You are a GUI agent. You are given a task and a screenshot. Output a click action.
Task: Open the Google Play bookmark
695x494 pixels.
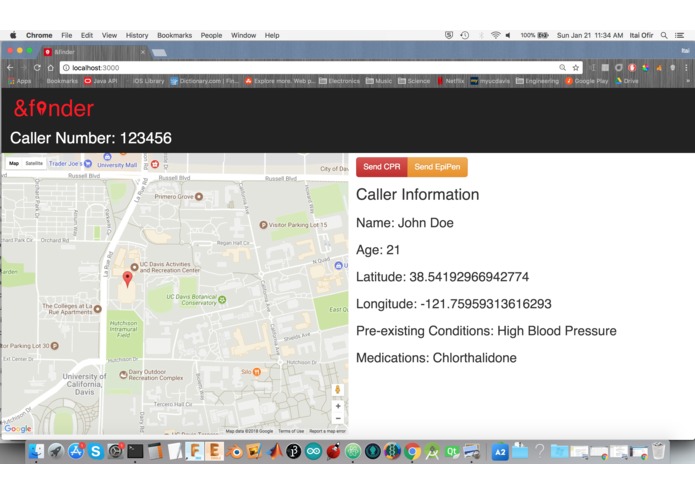pyautogui.click(x=587, y=81)
